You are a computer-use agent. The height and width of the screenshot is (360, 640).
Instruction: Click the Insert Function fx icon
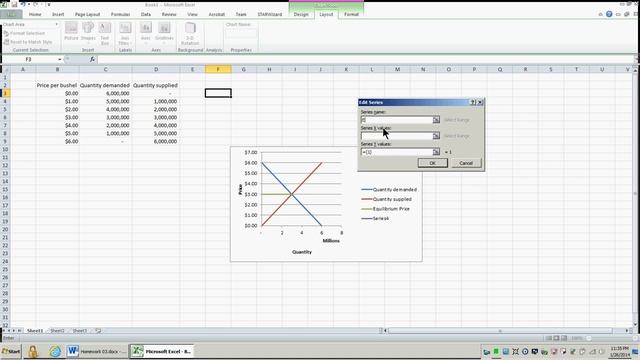(92, 60)
